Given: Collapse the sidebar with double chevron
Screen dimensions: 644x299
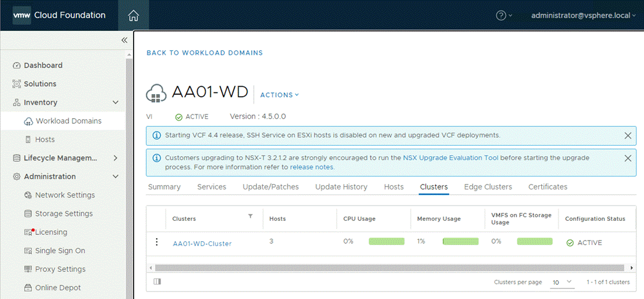Looking at the screenshot, I should (x=124, y=40).
